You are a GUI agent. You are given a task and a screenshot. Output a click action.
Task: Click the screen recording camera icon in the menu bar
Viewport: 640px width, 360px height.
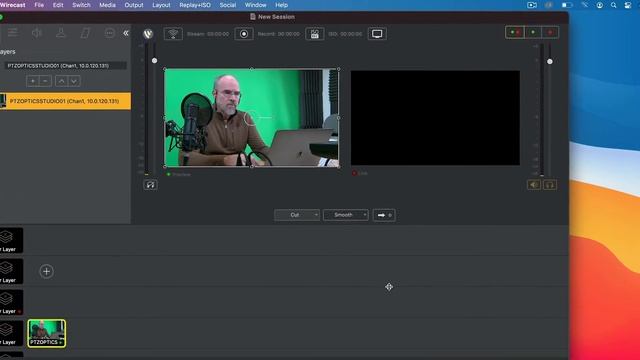point(532,5)
